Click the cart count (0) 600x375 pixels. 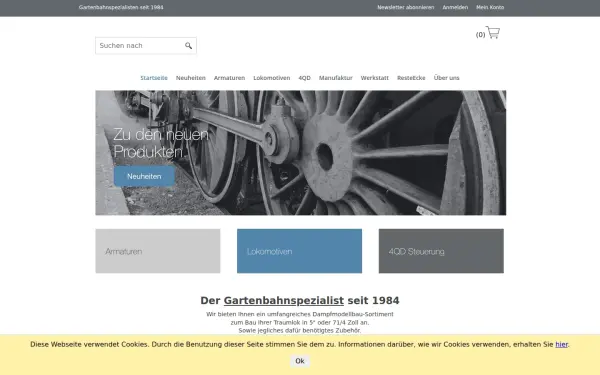(x=480, y=35)
